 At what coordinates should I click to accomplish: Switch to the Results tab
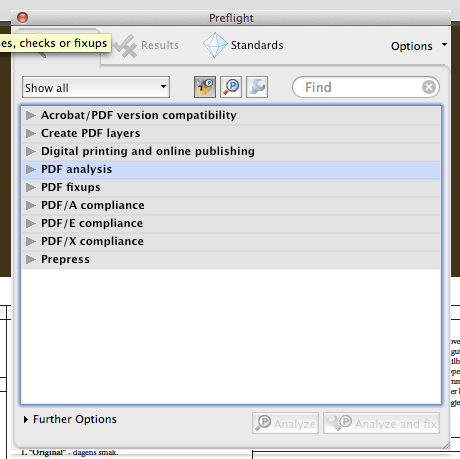tap(146, 46)
